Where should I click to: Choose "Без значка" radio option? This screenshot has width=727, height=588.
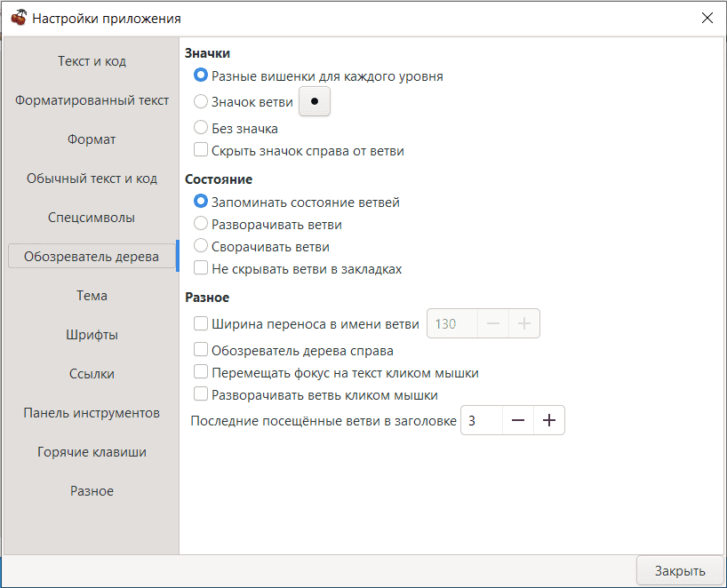point(201,128)
